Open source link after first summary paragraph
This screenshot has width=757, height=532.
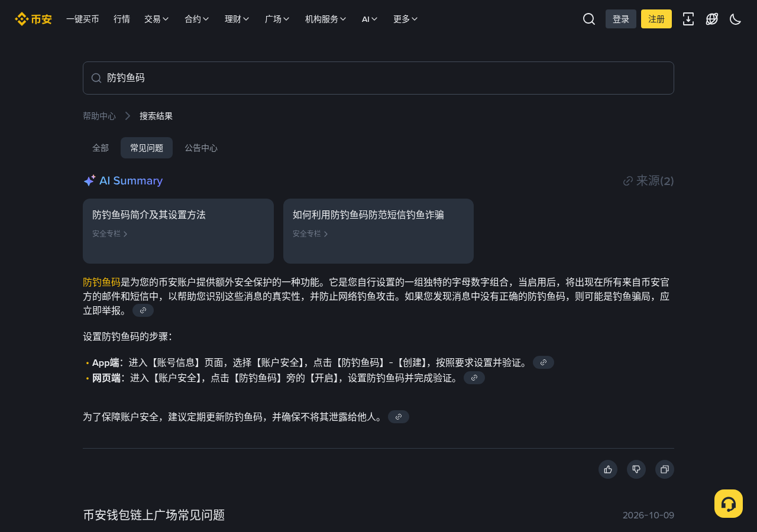point(143,310)
